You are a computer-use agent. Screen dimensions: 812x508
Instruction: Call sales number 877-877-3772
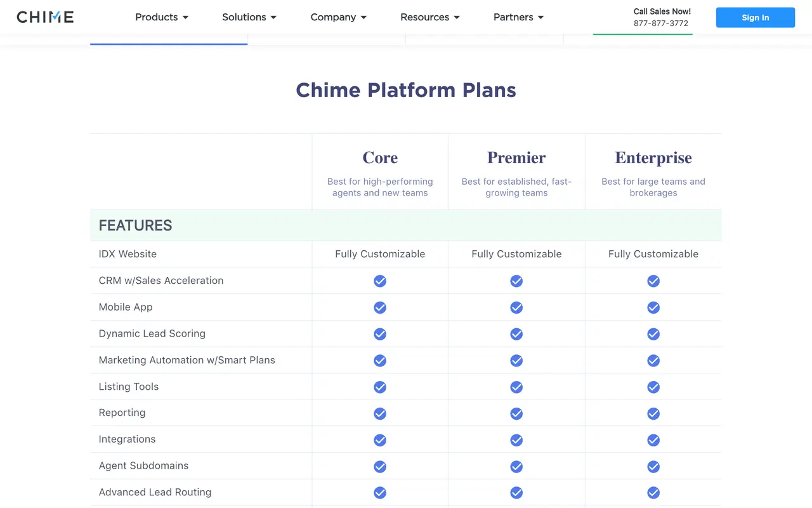coord(661,23)
